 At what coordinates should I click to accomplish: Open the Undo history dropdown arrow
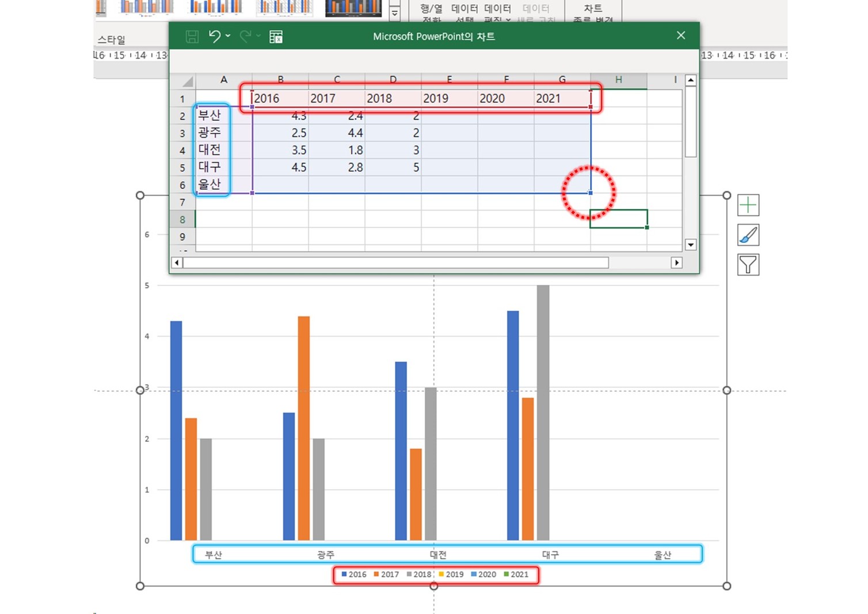(x=228, y=36)
